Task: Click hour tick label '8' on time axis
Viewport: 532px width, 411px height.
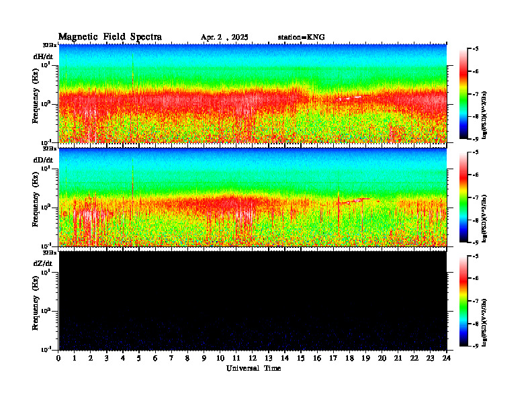Action: pyautogui.click(x=187, y=358)
